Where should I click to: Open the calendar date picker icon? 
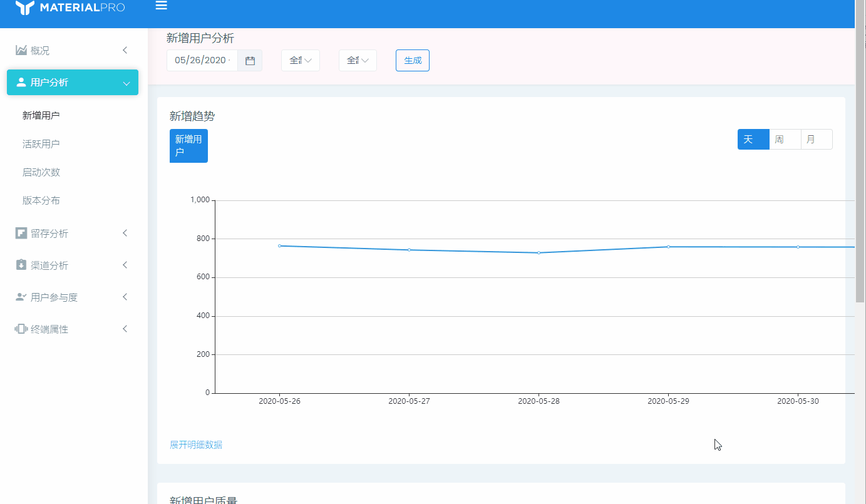(250, 61)
